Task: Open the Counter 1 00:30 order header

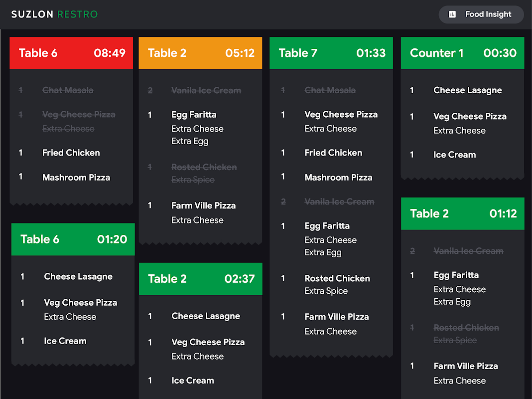Action: 462,53
